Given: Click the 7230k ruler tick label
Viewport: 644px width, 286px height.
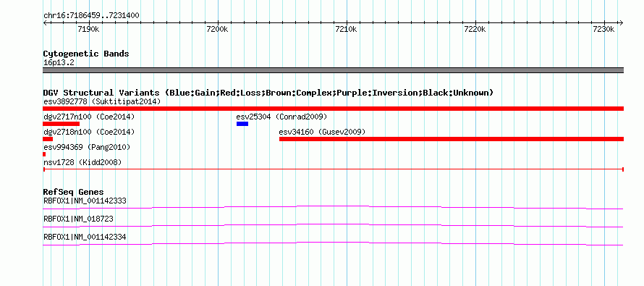Looking at the screenshot, I should tap(604, 29).
